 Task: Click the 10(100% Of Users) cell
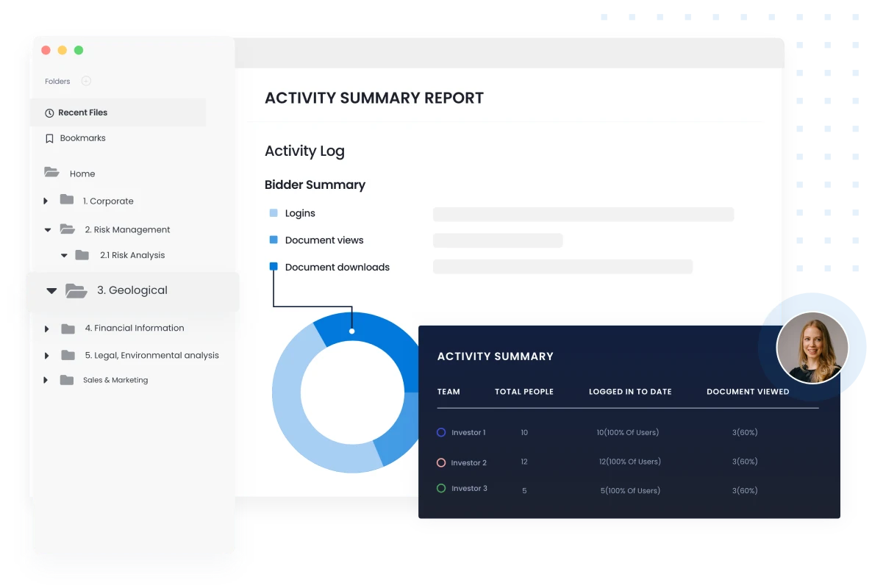pos(627,432)
